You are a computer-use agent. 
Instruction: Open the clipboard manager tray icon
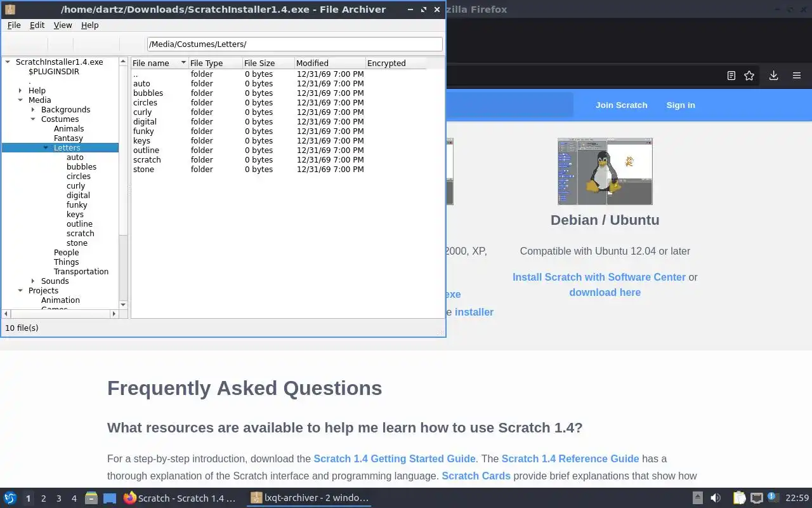point(739,498)
